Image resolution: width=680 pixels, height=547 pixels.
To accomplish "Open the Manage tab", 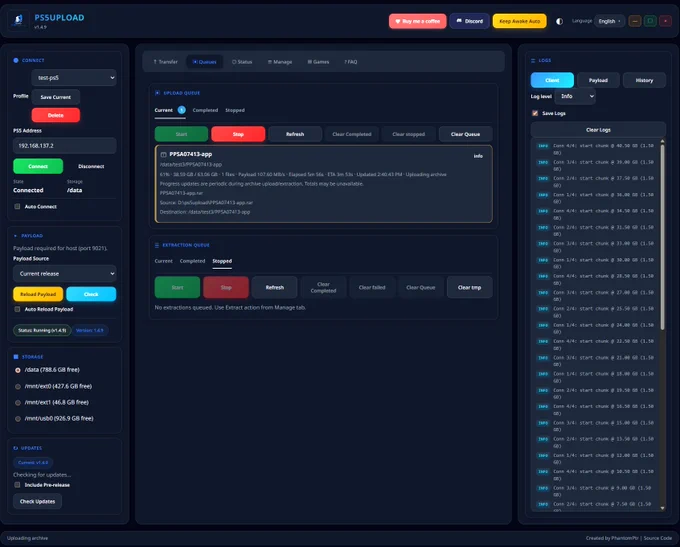I will click(280, 62).
